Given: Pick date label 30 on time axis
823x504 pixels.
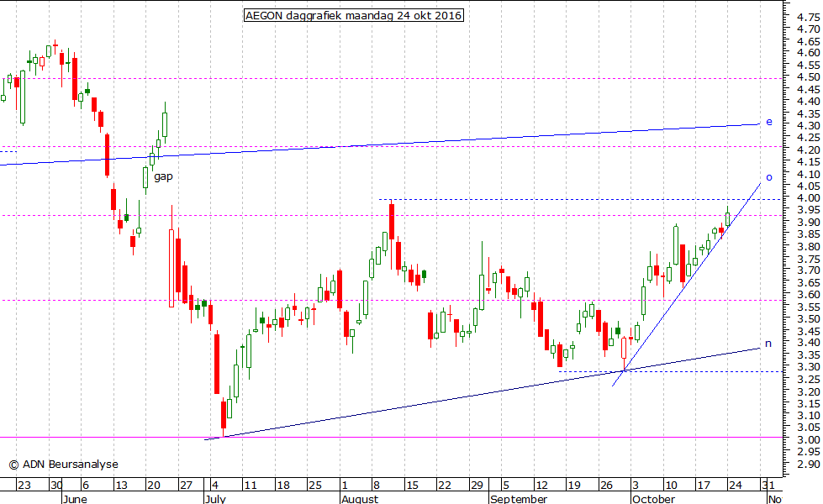Looking at the screenshot, I should pos(56,486).
